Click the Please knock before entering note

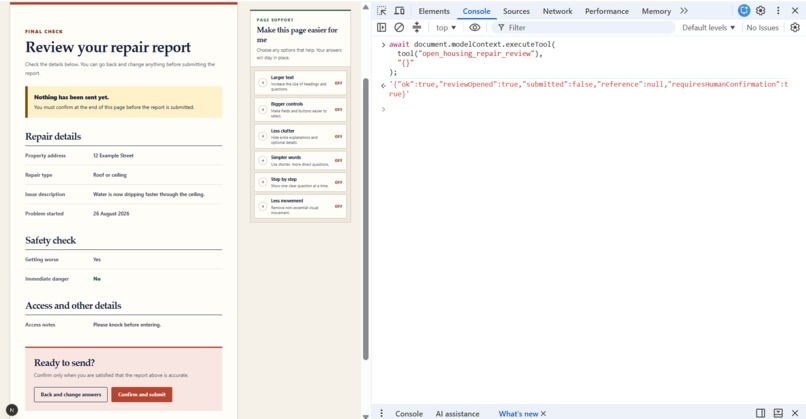[x=127, y=324]
